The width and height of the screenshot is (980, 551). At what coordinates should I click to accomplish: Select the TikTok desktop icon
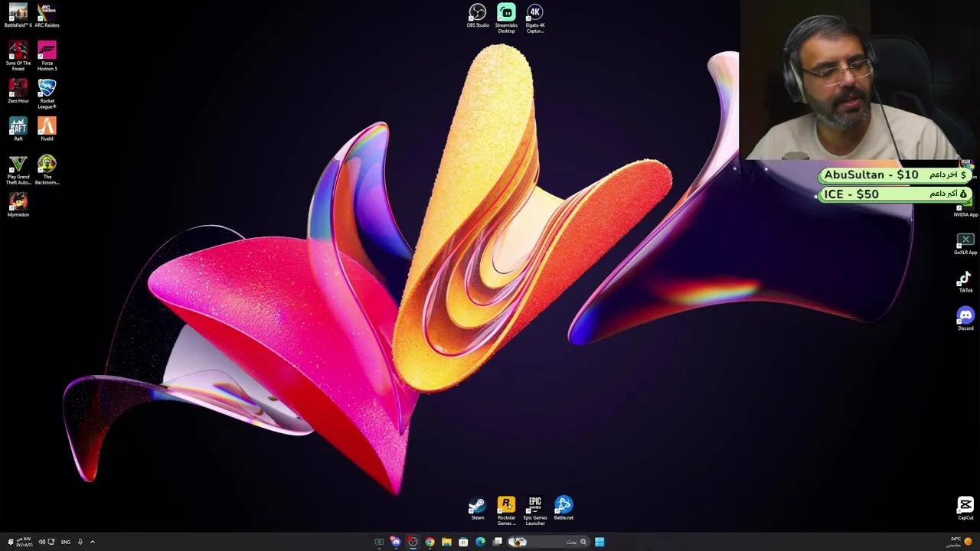[x=965, y=282]
